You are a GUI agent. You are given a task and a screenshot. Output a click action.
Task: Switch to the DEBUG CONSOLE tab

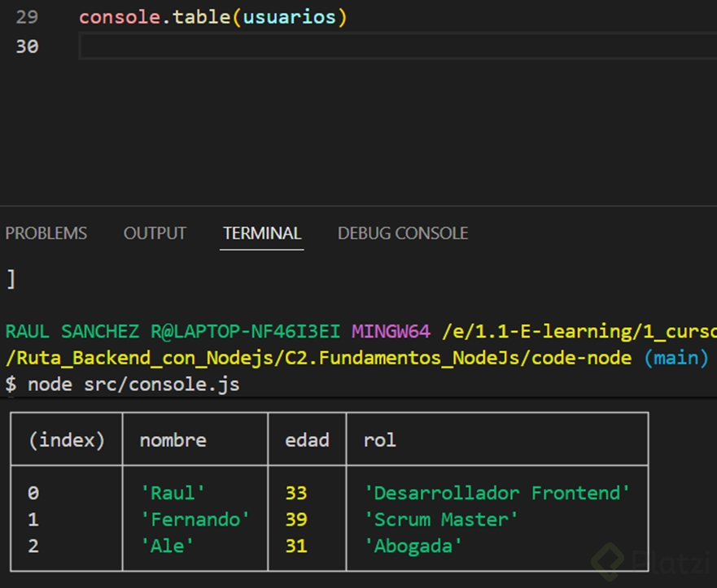(x=403, y=233)
